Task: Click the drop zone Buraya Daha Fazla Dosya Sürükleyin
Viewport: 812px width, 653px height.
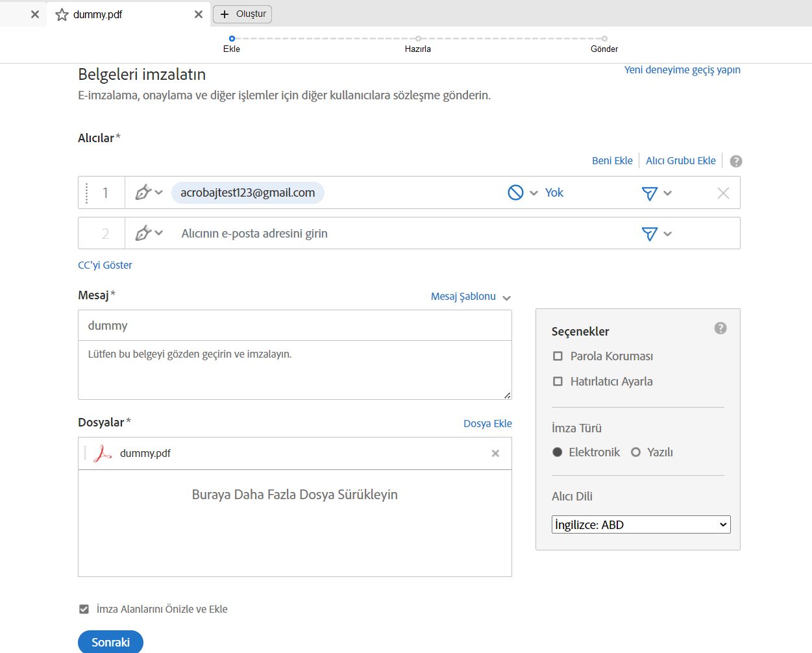Action: 295,523
